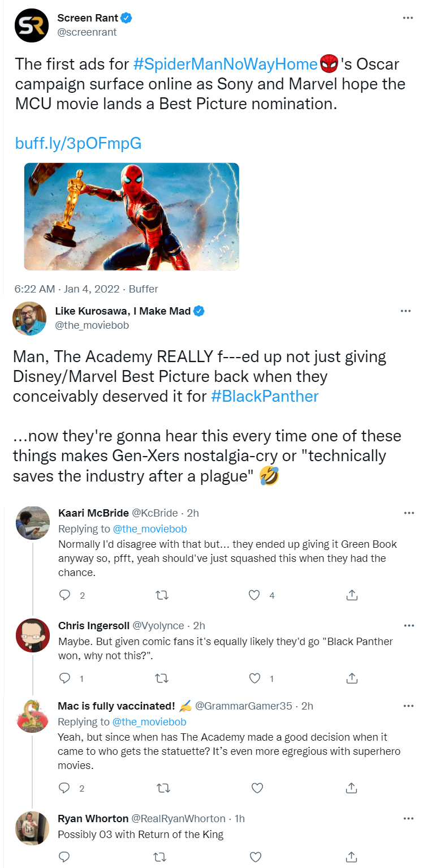Reply to Kaari McBride's tweet
This screenshot has height=868, width=423.
(x=65, y=595)
